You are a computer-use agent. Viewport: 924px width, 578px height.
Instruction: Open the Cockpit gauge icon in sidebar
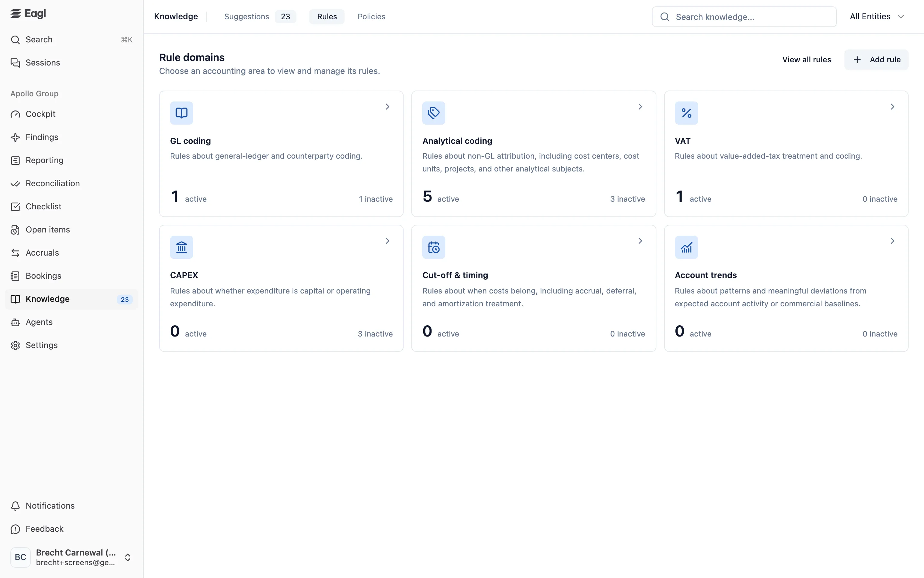coord(15,114)
